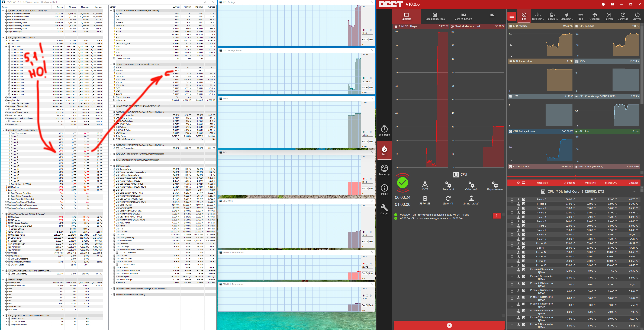Toggle checkbox for P-core 0 sensor row

pyautogui.click(x=512, y=200)
